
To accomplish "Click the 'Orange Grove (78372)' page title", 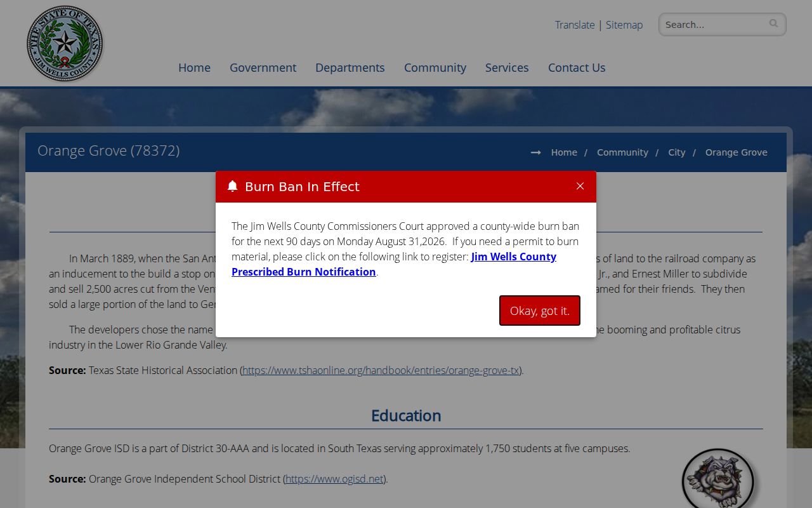I will click(108, 150).
